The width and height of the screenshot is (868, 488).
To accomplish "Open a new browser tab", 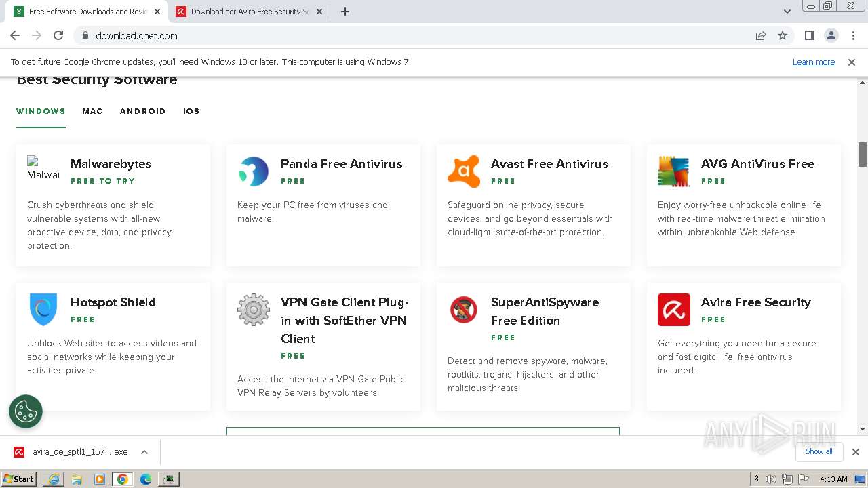I will (x=344, y=12).
